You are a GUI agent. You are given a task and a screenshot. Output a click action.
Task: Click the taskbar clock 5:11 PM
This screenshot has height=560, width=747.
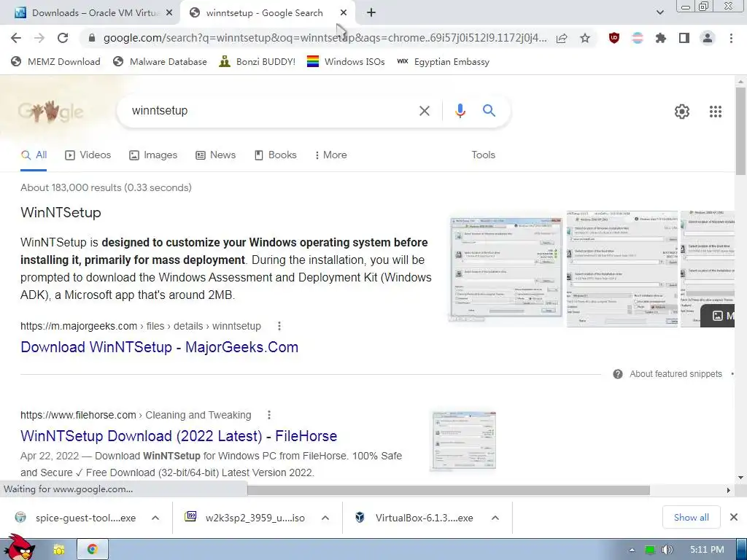pos(707,550)
